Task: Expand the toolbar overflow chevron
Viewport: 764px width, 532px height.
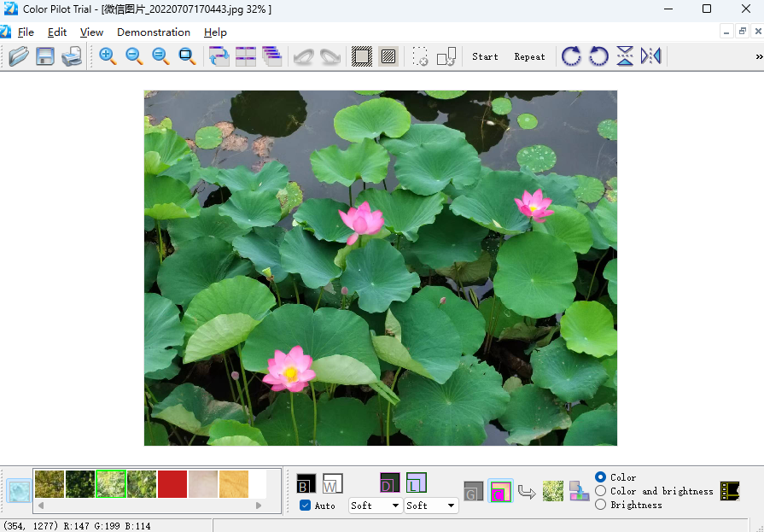Action: (x=759, y=56)
